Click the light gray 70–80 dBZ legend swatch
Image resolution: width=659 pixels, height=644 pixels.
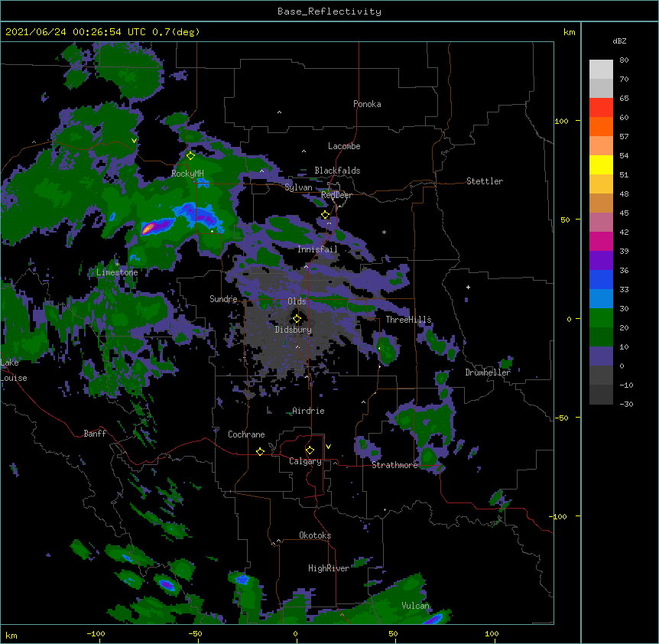[601, 70]
